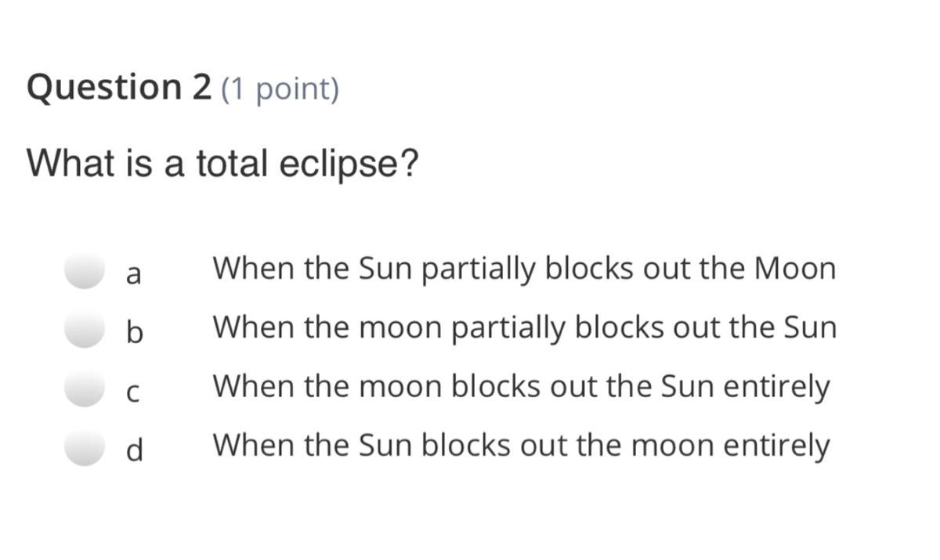940x560 pixels.
Task: Click answer 'When the moon partially blocks out the Sun'
Action: (525, 328)
